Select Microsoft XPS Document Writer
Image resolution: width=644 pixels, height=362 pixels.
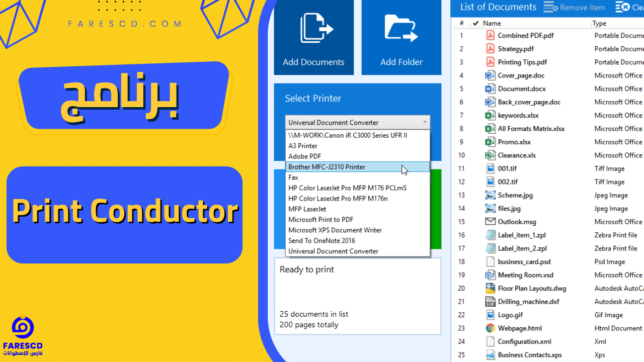coord(357,230)
